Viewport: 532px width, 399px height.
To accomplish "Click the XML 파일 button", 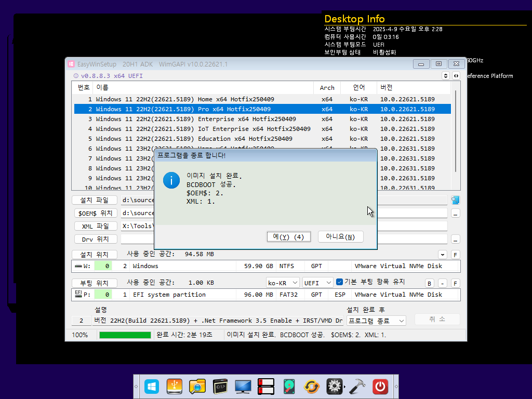I will point(96,226).
